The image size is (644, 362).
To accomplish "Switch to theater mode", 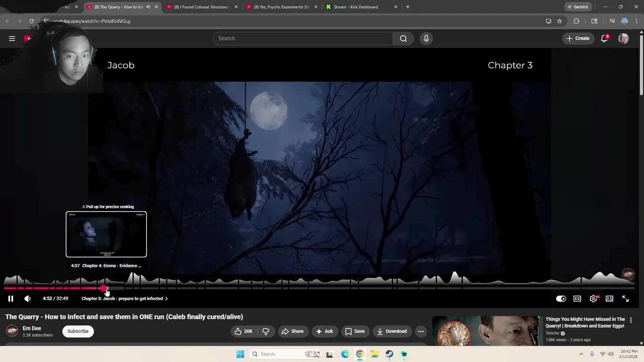I will click(x=609, y=299).
